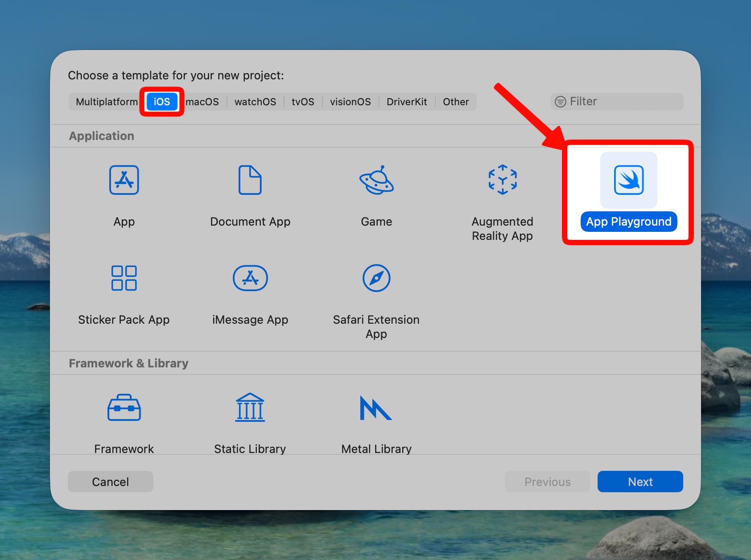Choose the iMessage App icon
Viewport: 751px width, 560px height.
click(x=250, y=278)
